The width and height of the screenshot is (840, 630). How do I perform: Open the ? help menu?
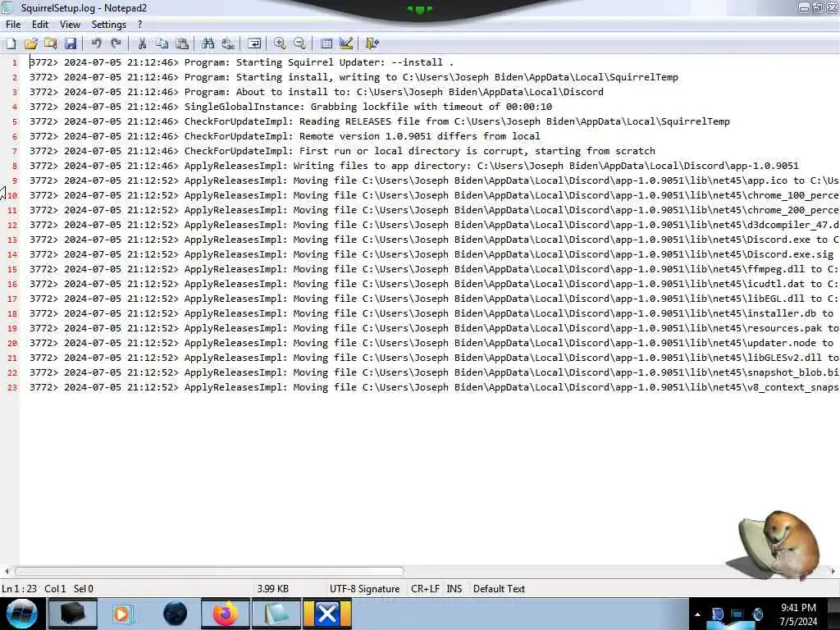click(x=139, y=25)
